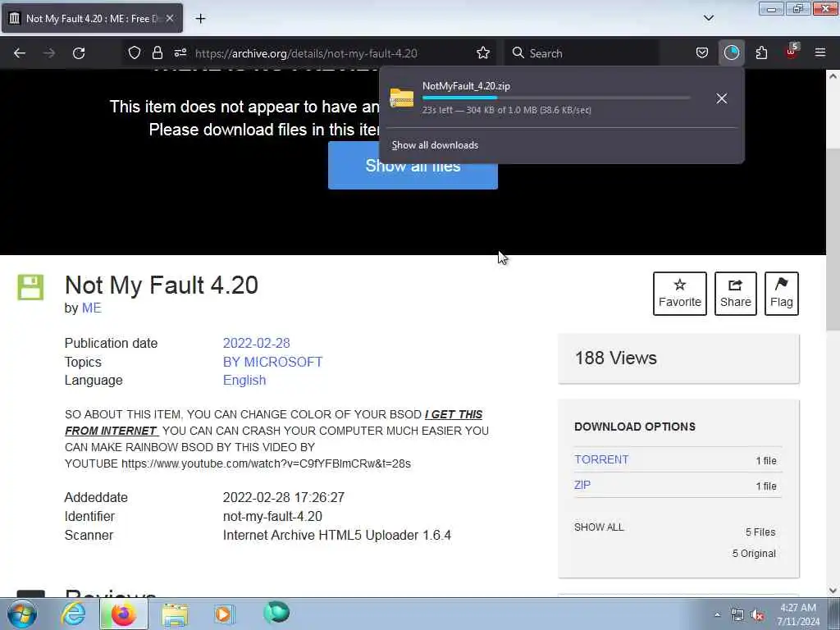Download the TORRENT option
The width and height of the screenshot is (840, 630).
point(601,459)
